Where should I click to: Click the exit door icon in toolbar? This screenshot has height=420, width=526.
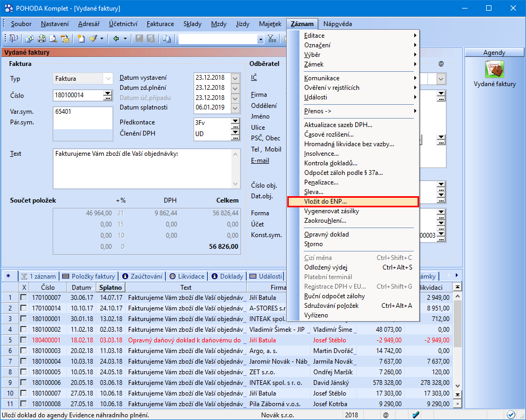click(14, 39)
